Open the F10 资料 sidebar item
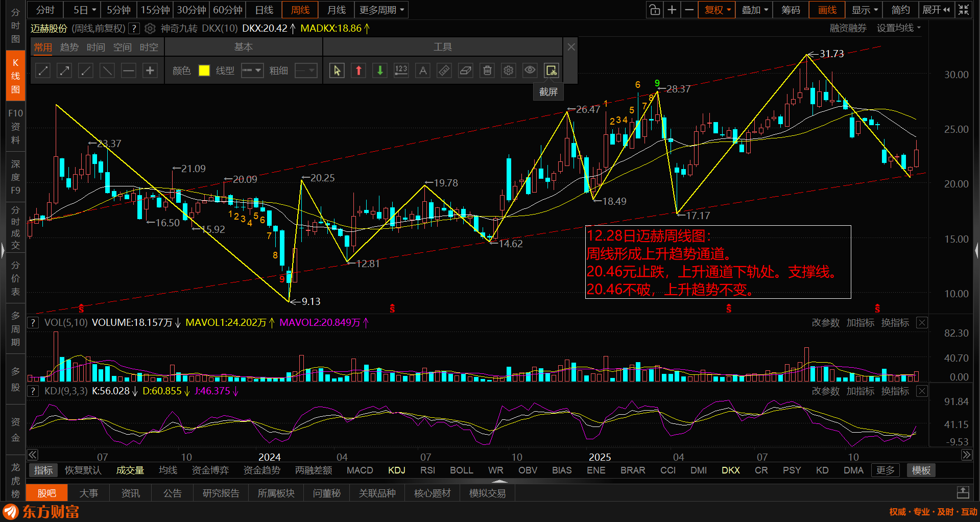Viewport: 980px width, 522px height. point(16,126)
